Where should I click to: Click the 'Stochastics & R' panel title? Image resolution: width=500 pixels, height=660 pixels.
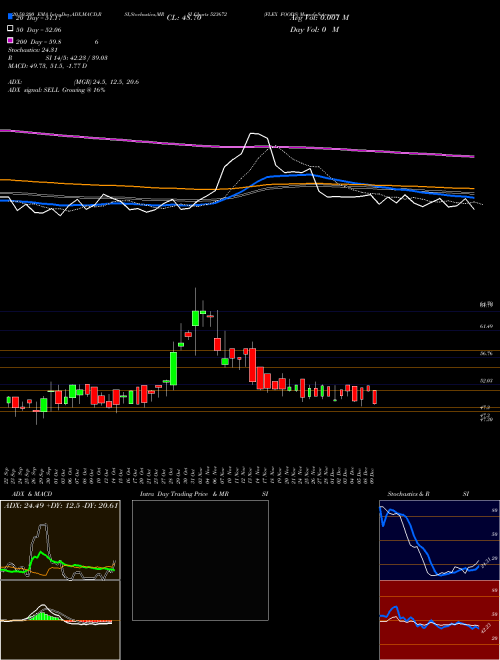pos(409,494)
